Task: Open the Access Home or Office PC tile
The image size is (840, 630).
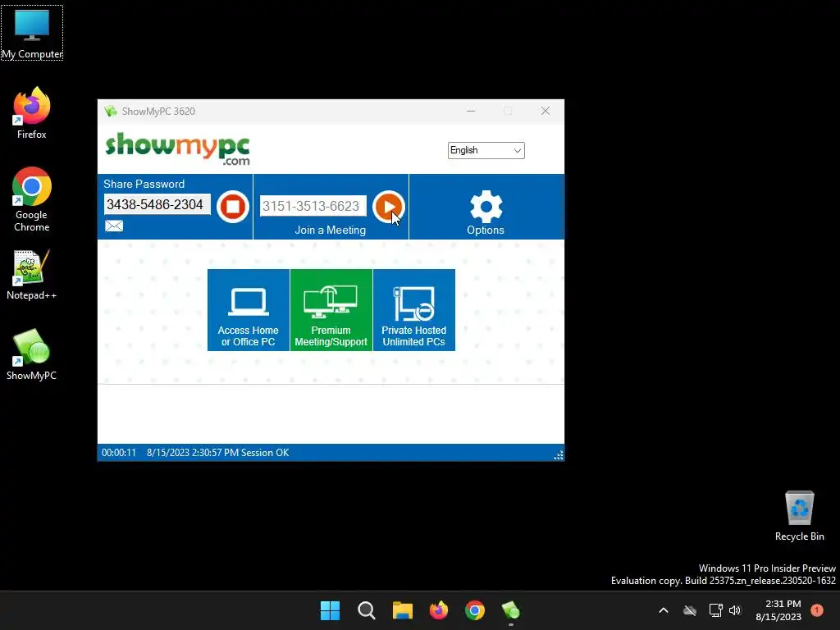Action: tap(248, 310)
